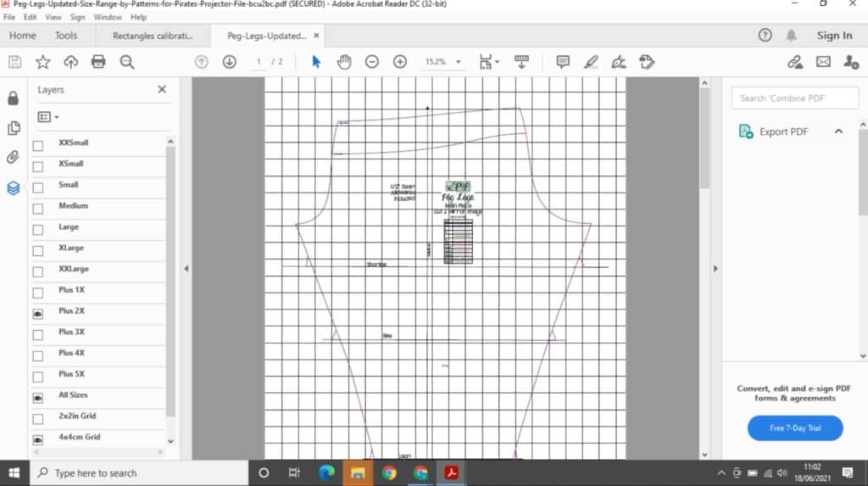The image size is (868, 486).
Task: Click the Zoom Out minus icon
Action: pos(371,62)
